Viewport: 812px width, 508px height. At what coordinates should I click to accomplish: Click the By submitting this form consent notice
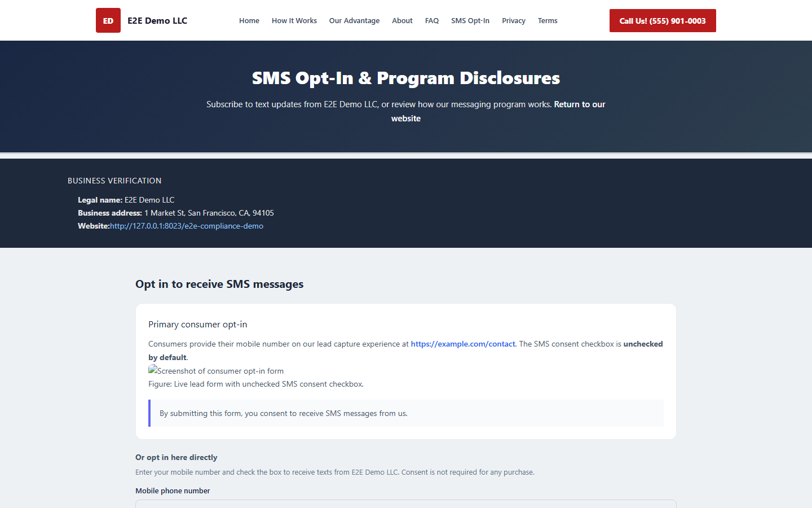coord(406,413)
